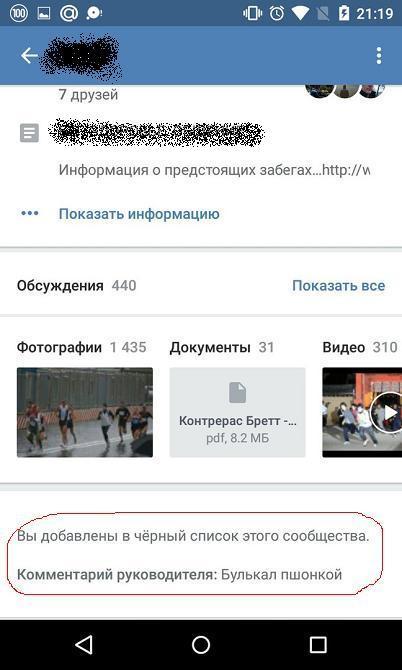Open the PDF document file icon

(238, 393)
